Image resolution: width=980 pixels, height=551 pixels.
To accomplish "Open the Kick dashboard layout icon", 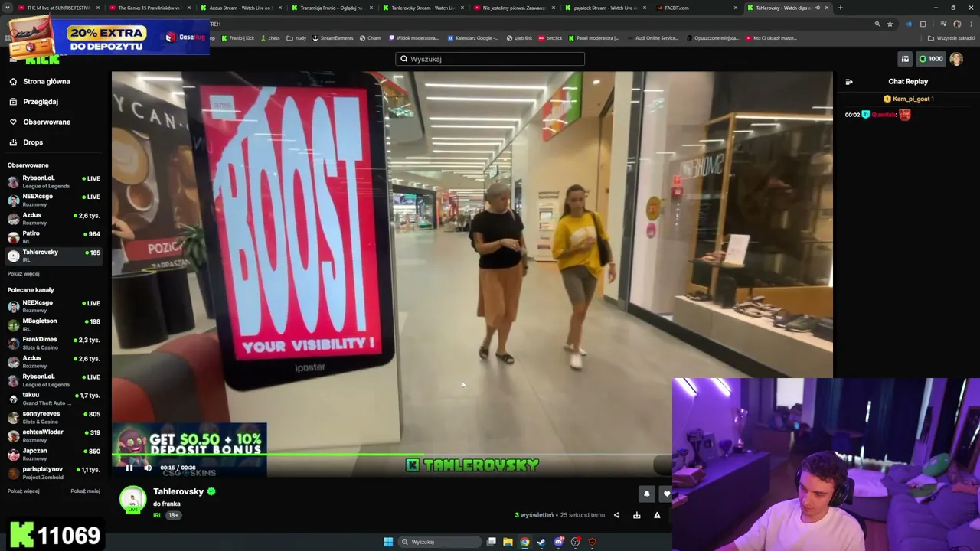I will click(905, 59).
